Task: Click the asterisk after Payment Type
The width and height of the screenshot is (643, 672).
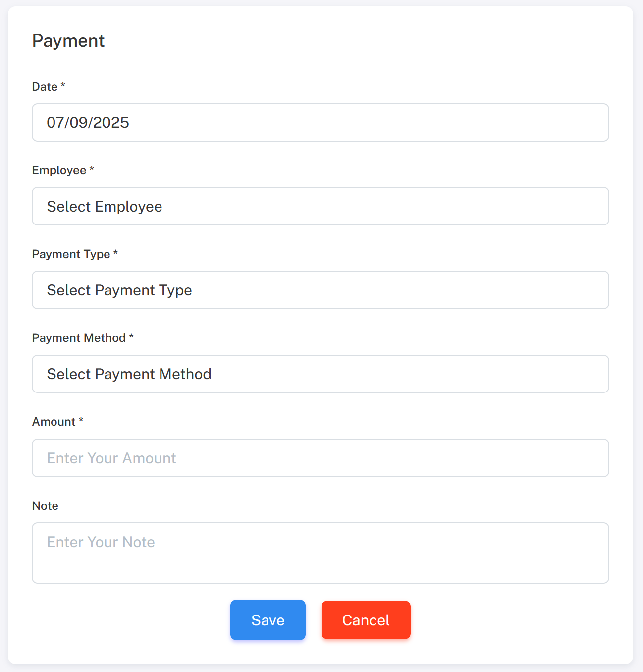Action: (115, 253)
